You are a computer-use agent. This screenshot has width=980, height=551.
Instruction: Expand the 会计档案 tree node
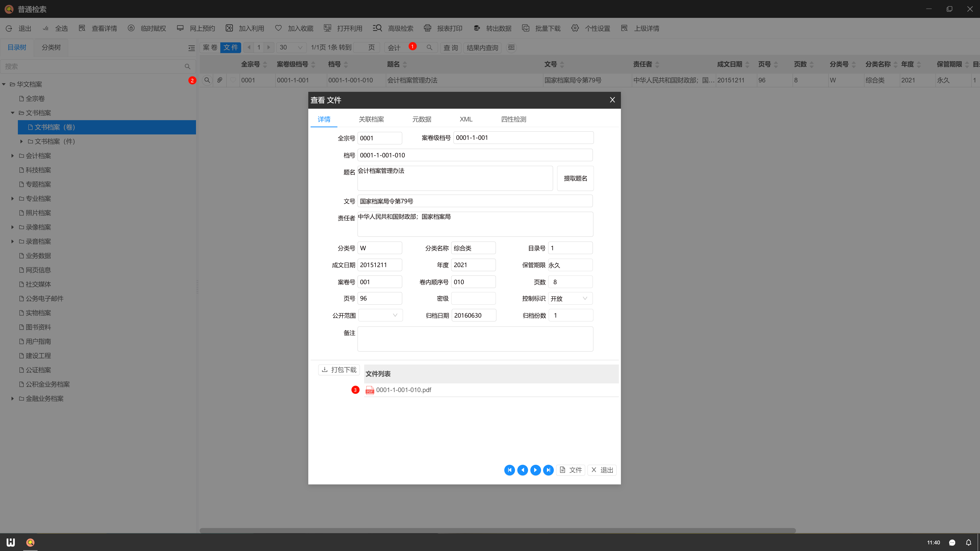click(x=13, y=156)
